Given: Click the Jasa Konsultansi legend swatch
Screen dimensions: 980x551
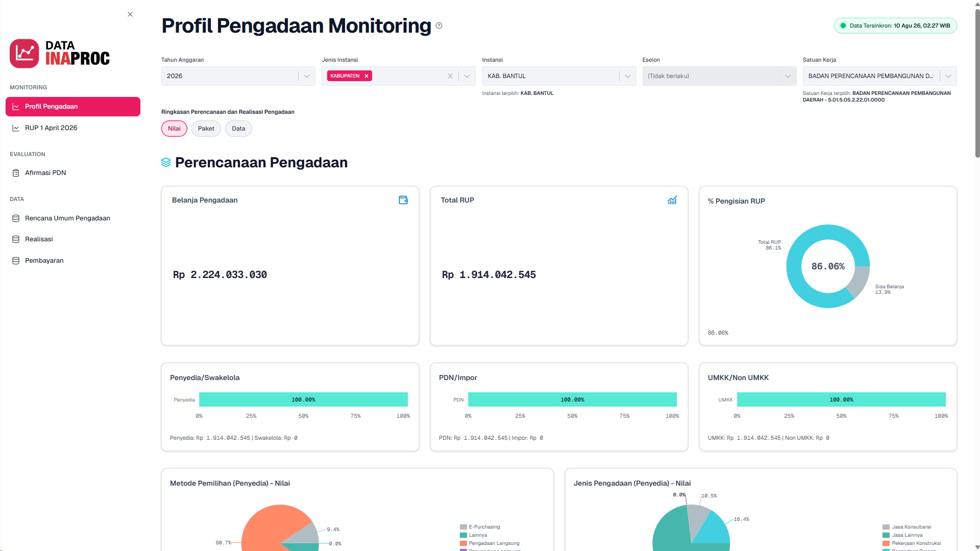Looking at the screenshot, I should 886,527.
